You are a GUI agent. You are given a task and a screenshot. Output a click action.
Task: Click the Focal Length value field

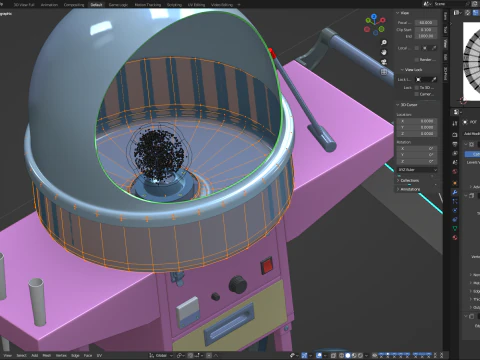(x=426, y=23)
